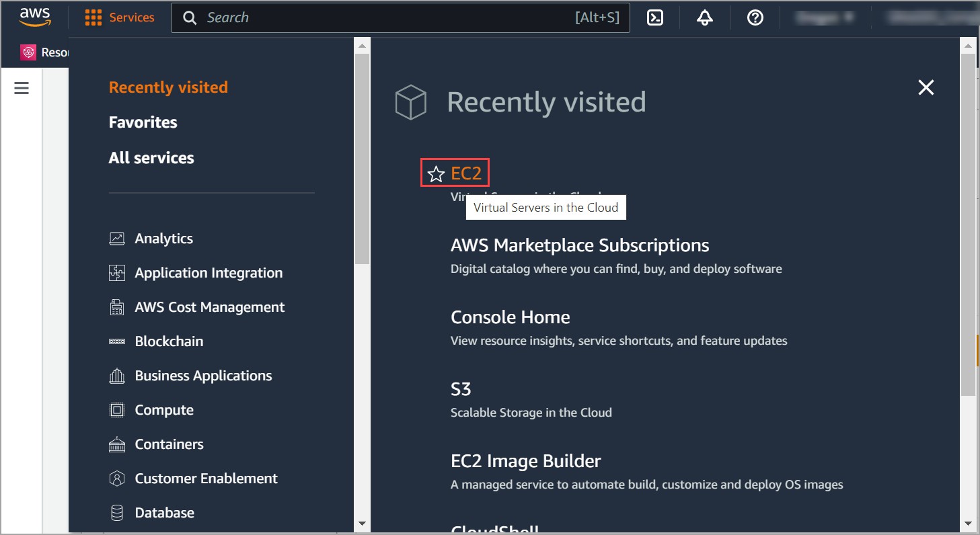Open the Customer Enablement category
The height and width of the screenshot is (535, 980).
(x=206, y=479)
